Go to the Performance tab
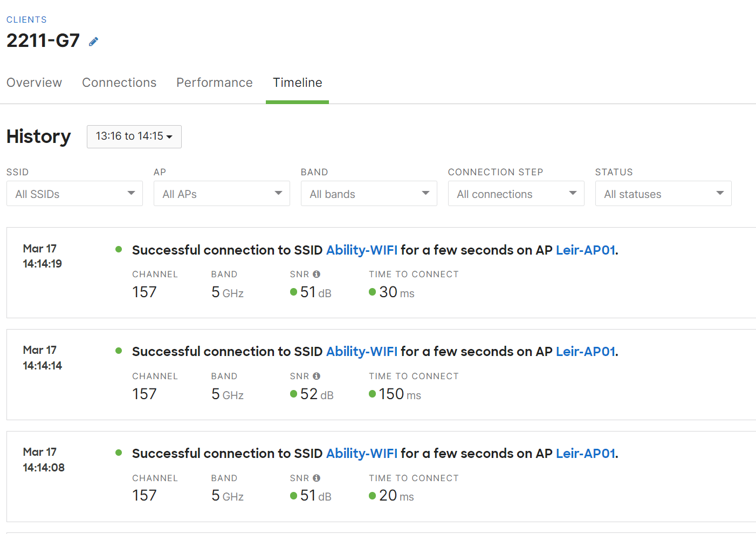 tap(214, 83)
